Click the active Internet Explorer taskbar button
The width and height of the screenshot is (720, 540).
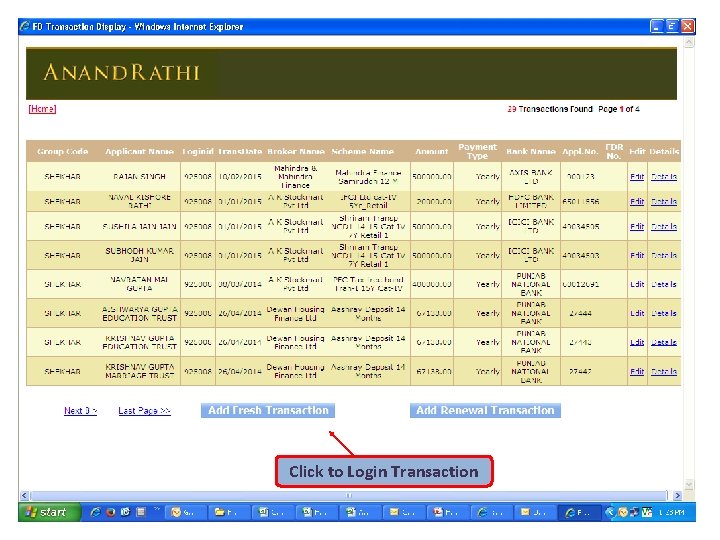pos(579,512)
